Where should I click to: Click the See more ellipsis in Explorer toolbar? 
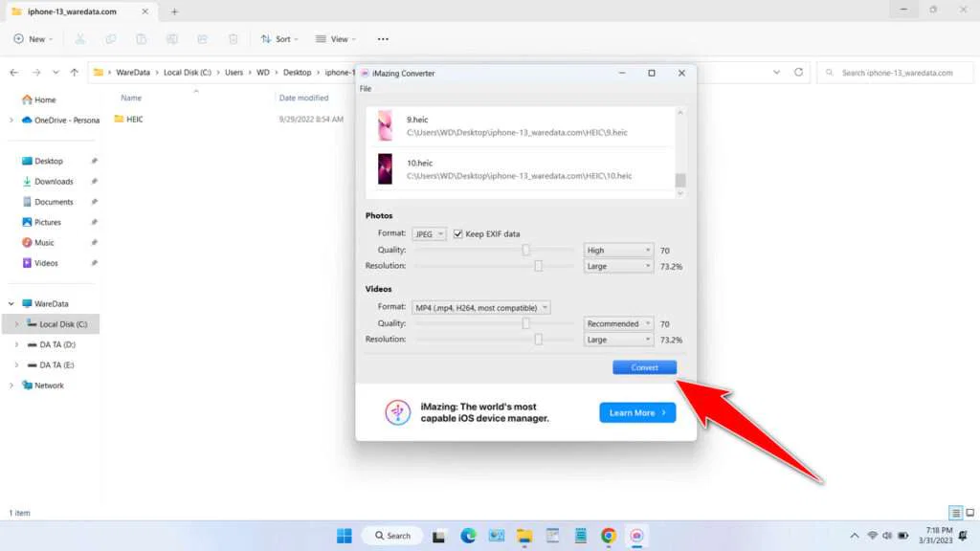pyautogui.click(x=382, y=38)
